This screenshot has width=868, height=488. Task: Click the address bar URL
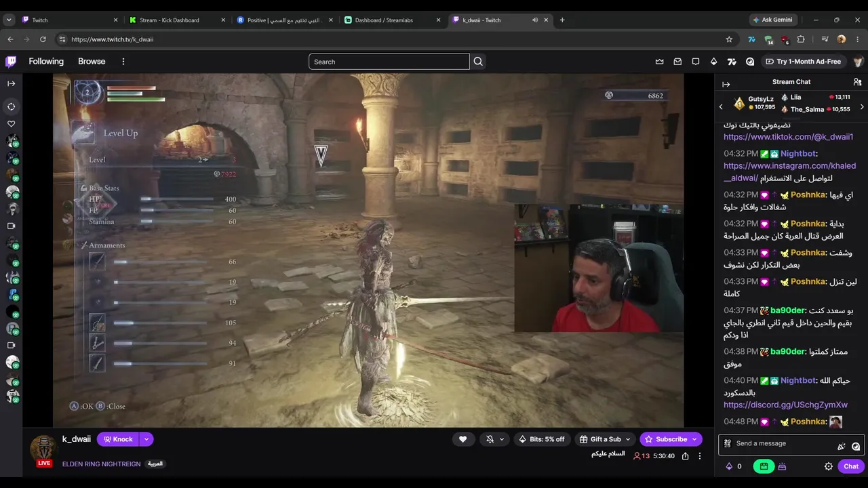click(x=113, y=39)
